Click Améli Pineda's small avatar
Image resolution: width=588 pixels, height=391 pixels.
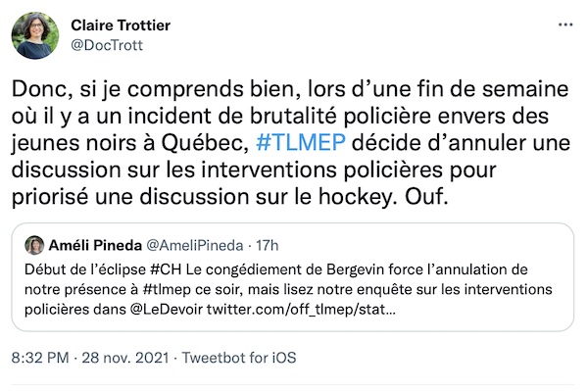pyautogui.click(x=34, y=246)
